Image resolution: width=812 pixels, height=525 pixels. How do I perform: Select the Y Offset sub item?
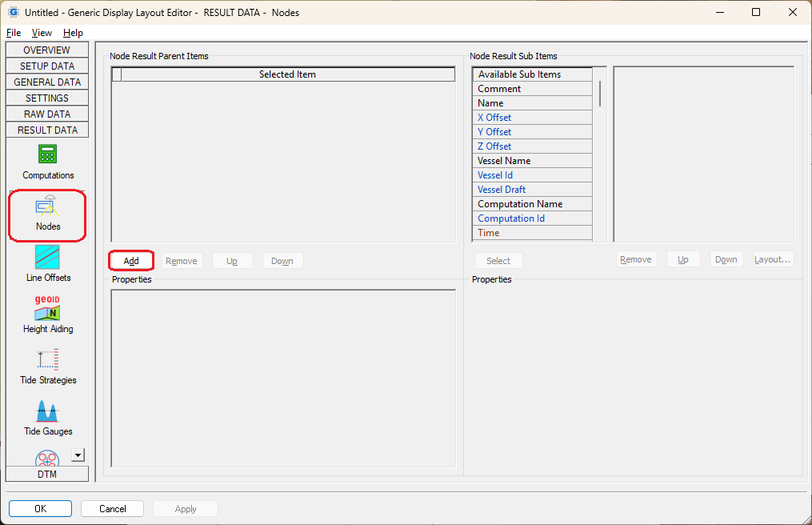[532, 132]
